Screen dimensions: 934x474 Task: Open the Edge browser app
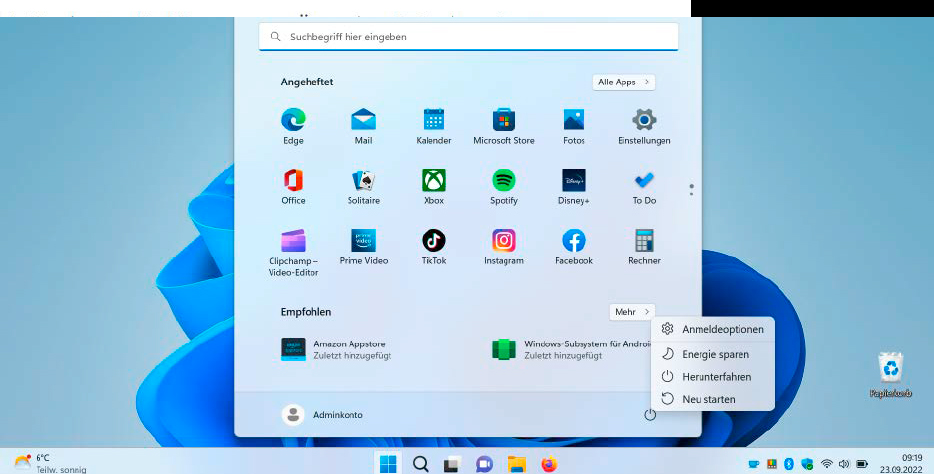pyautogui.click(x=293, y=121)
